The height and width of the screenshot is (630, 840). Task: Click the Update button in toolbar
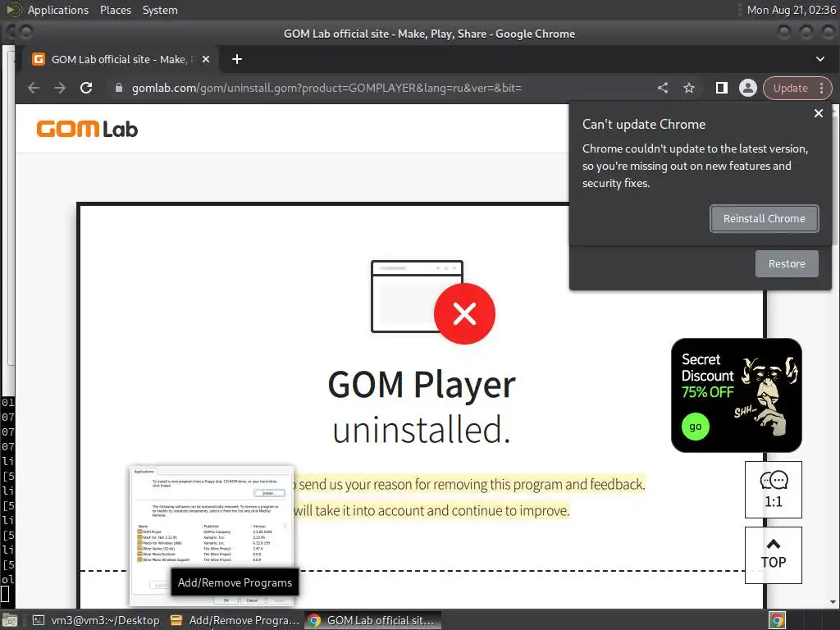click(x=790, y=88)
